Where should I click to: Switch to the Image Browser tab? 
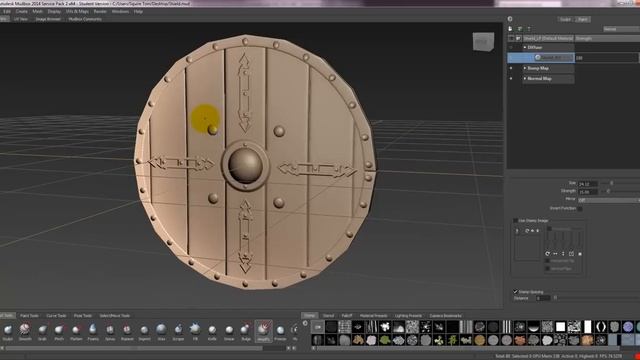coord(48,19)
